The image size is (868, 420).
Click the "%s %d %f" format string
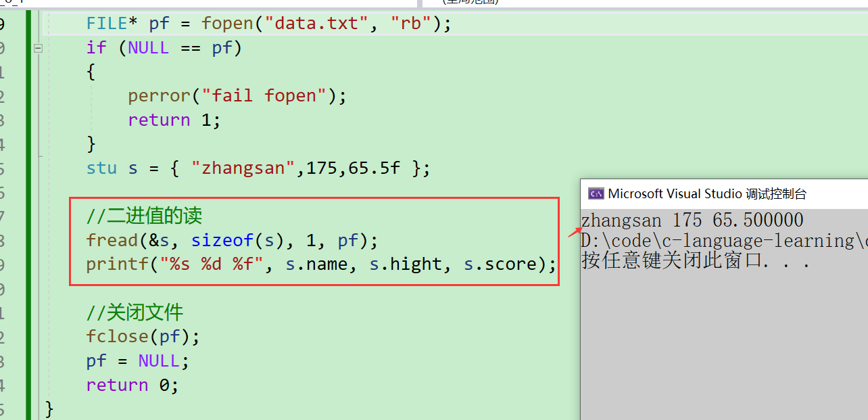[212, 264]
